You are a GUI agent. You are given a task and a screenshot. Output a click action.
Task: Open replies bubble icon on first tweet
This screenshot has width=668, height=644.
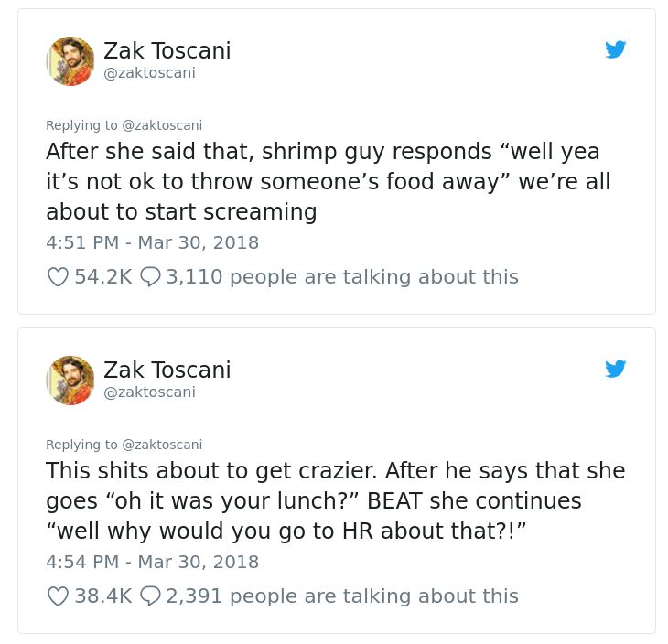point(150,277)
